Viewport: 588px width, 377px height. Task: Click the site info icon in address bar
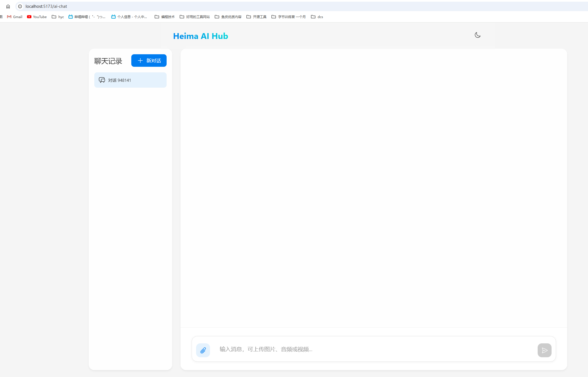click(20, 6)
